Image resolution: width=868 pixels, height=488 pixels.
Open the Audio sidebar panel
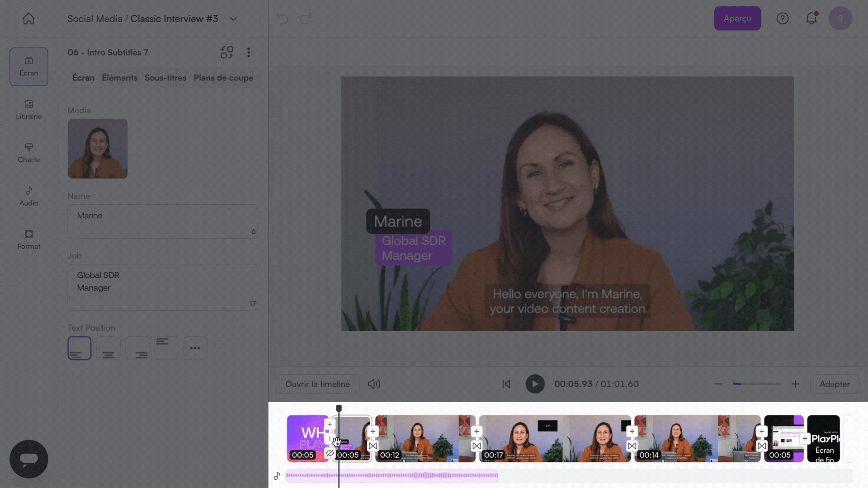(x=28, y=196)
